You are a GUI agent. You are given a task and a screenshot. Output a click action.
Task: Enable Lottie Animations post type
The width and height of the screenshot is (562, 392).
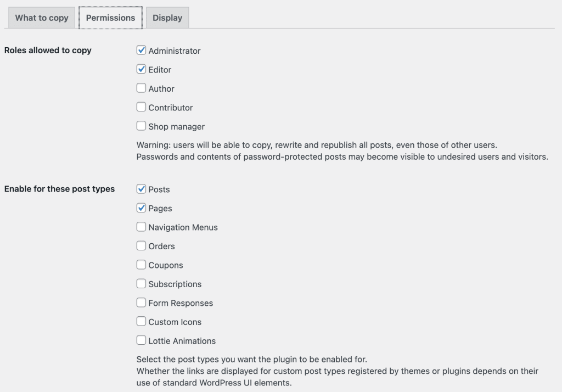(x=141, y=340)
